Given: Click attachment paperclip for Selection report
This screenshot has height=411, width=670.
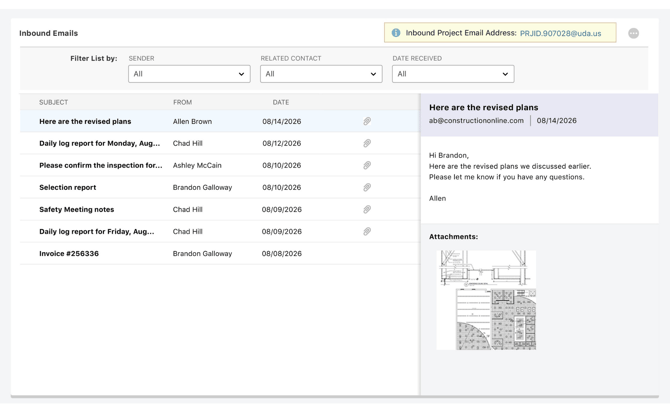Looking at the screenshot, I should [367, 187].
